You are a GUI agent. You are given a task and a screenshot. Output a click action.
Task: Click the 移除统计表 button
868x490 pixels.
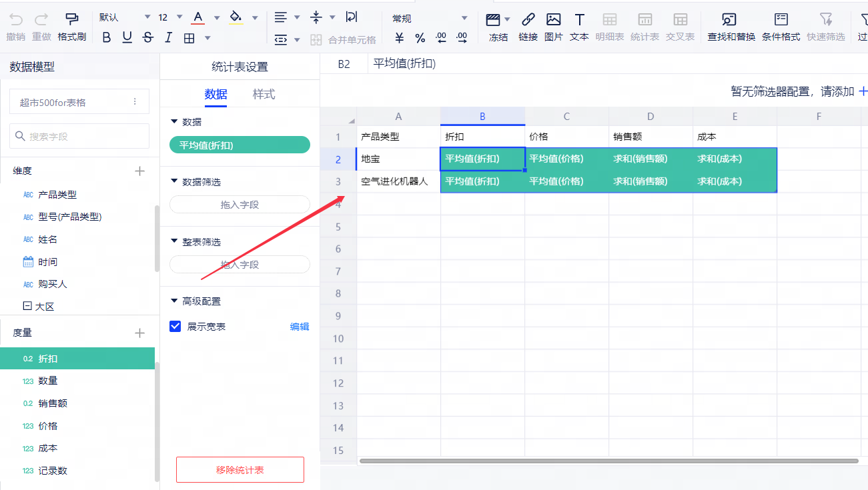[x=240, y=470]
